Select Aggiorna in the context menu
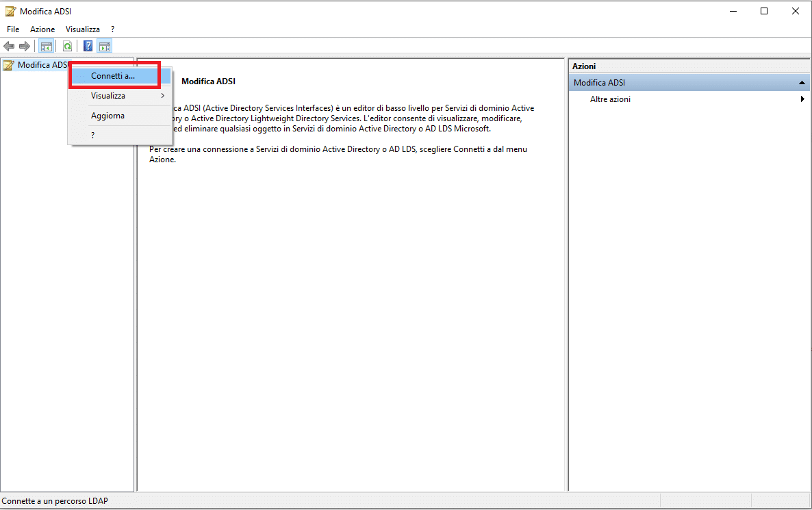 click(x=120, y=116)
